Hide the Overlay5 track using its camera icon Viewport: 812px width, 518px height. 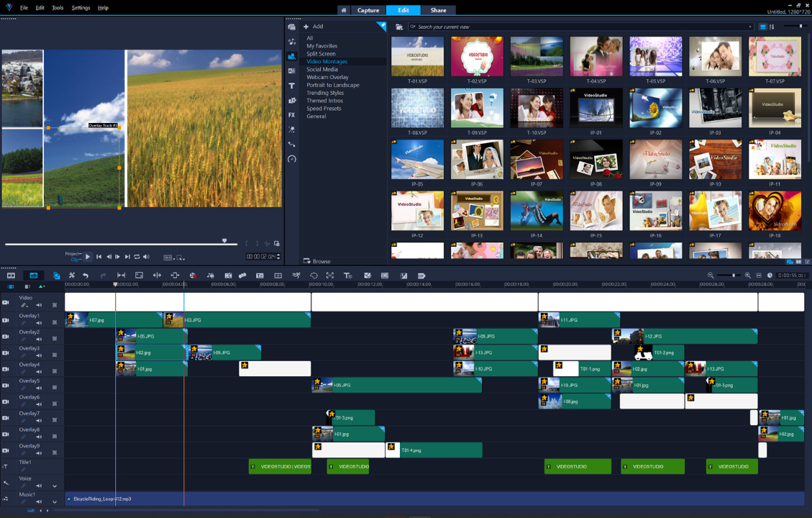[x=5, y=385]
